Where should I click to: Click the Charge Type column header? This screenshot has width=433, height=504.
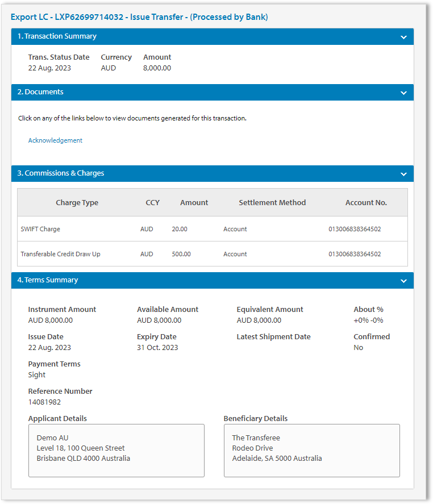click(x=77, y=203)
